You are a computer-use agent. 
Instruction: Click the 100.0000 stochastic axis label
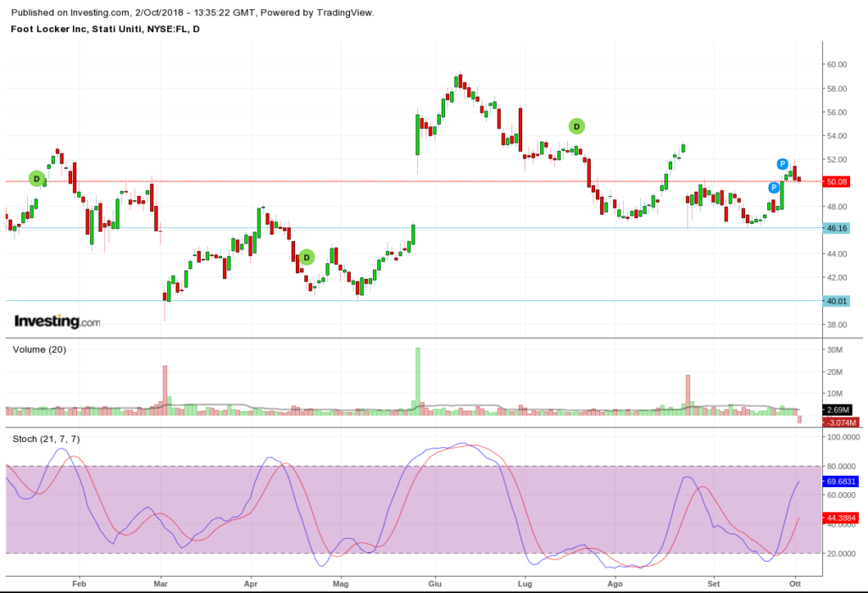(x=843, y=437)
